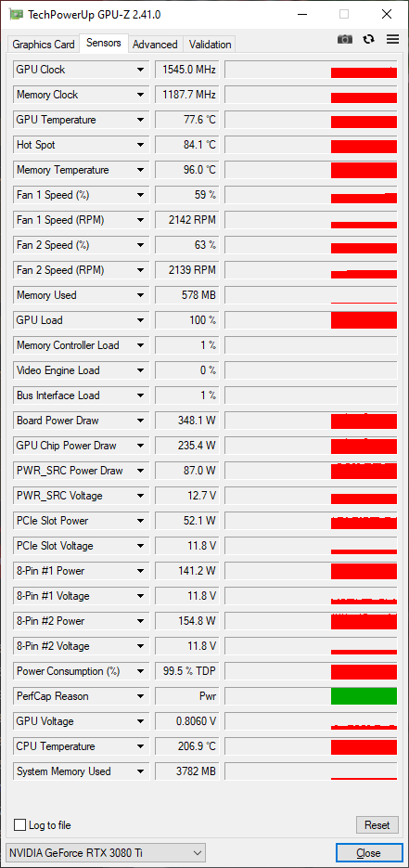Open the Board Power Draw dropdown arrow
Viewport: 409px width, 868px height.
tap(140, 421)
